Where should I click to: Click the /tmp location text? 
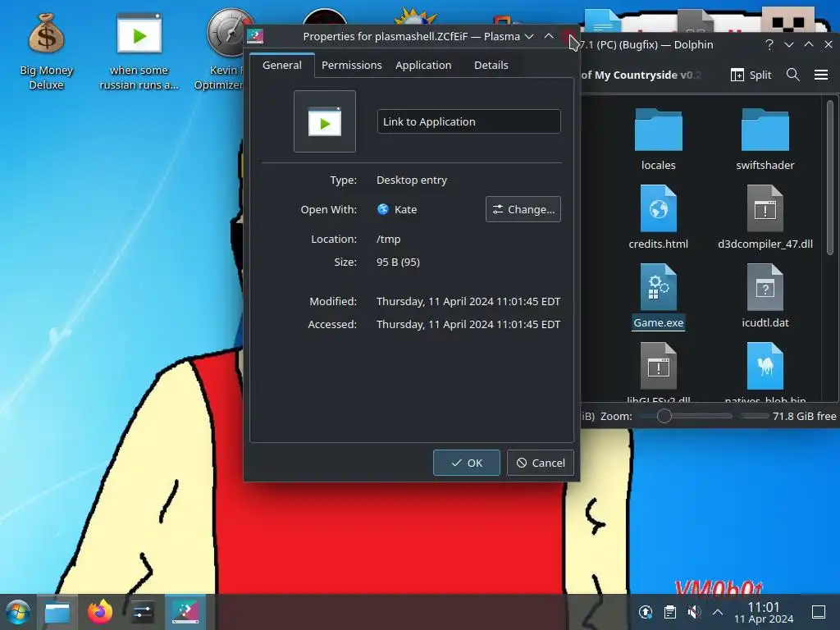pos(388,239)
